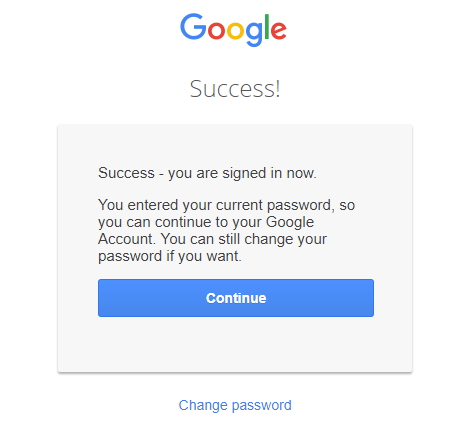Click the Google logo at top

(233, 30)
